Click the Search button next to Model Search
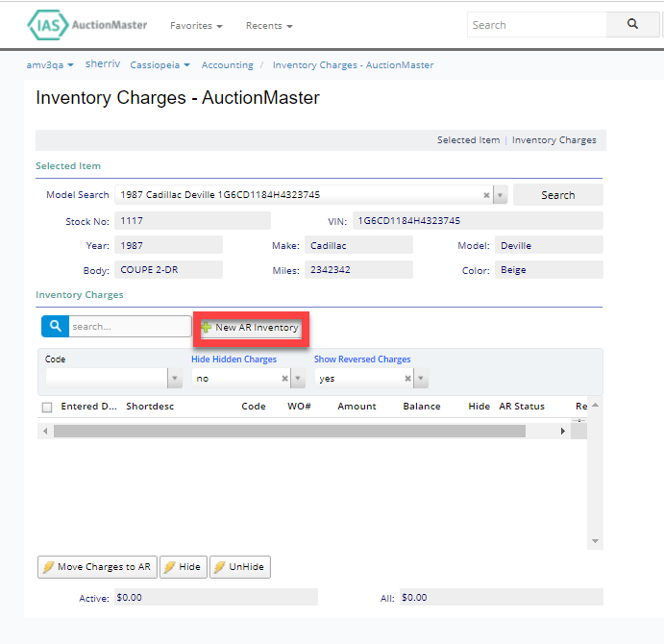This screenshot has height=644, width=664. pyautogui.click(x=558, y=195)
